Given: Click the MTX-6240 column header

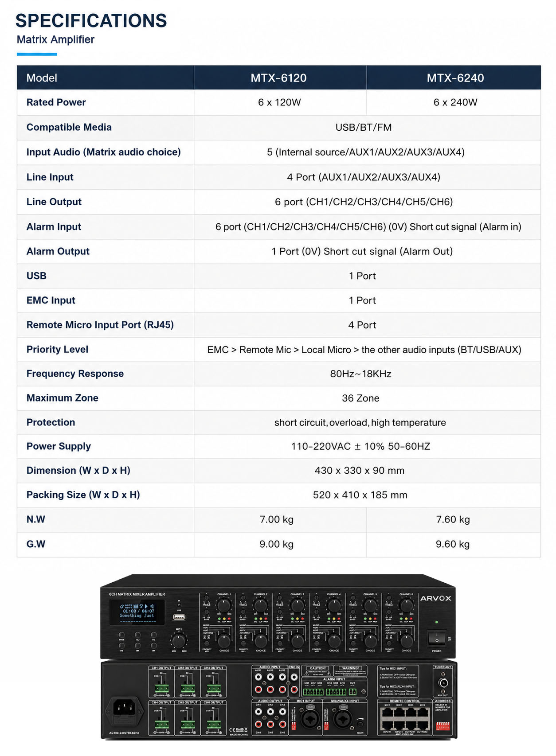Looking at the screenshot, I should 455,78.
